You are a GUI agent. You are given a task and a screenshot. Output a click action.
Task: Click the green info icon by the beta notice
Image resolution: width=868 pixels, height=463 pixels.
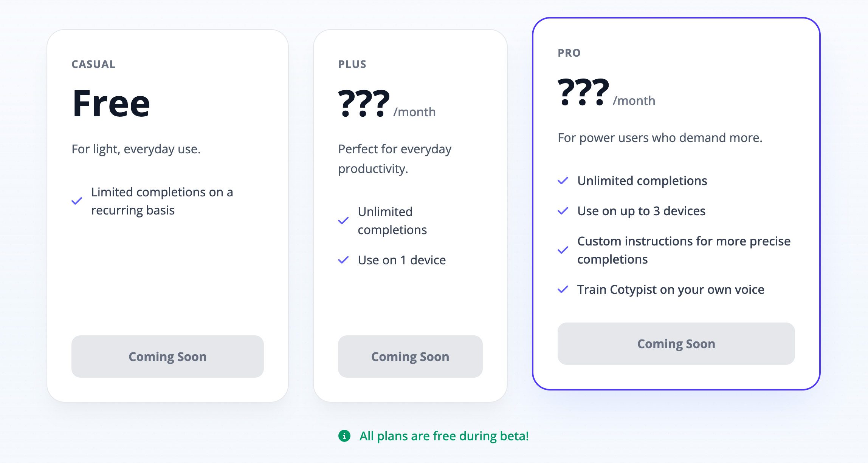(344, 436)
